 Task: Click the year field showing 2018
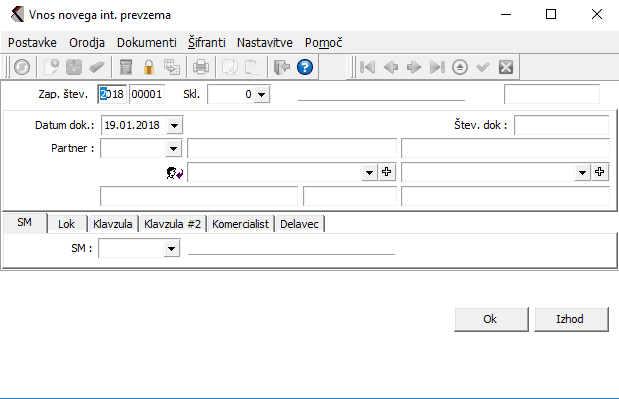(112, 94)
